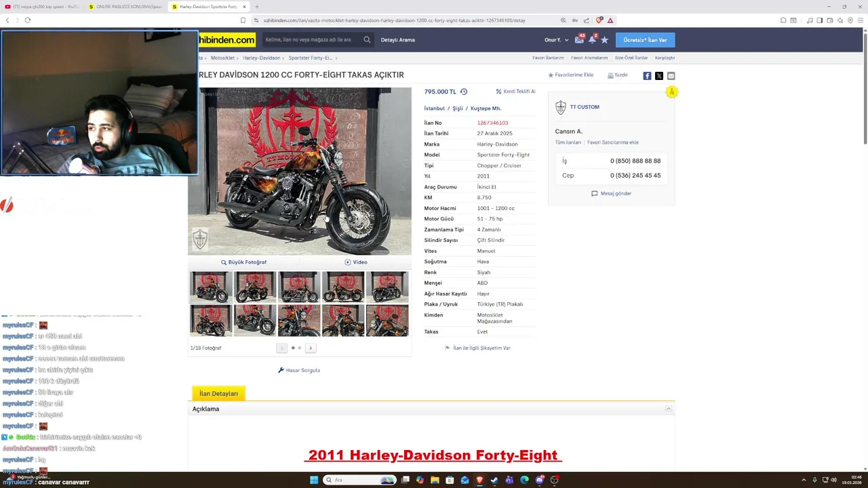Open Windows Start menu

tap(314, 480)
